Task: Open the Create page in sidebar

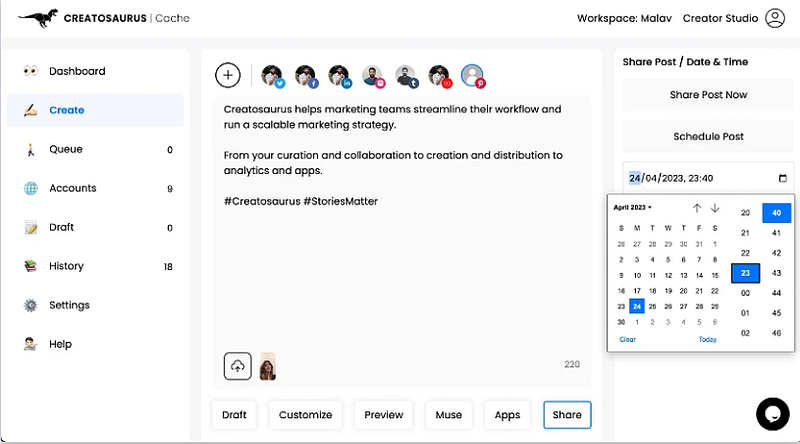Action: (x=95, y=110)
